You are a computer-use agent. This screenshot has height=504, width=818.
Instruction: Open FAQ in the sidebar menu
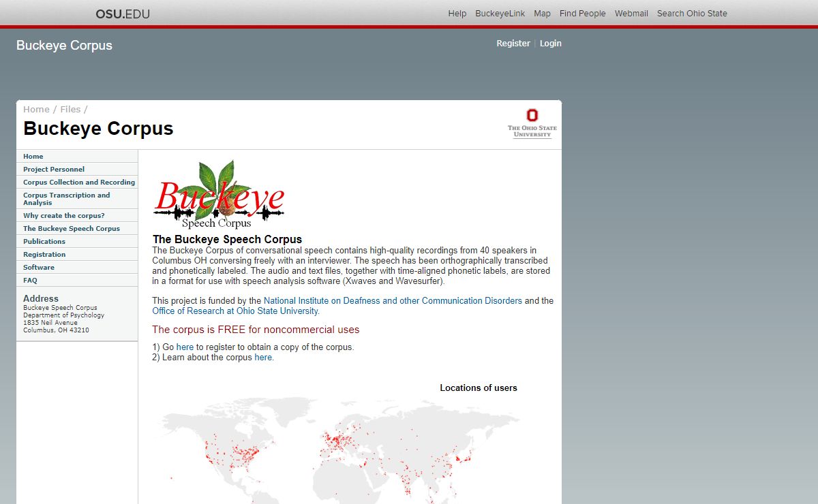[77, 281]
